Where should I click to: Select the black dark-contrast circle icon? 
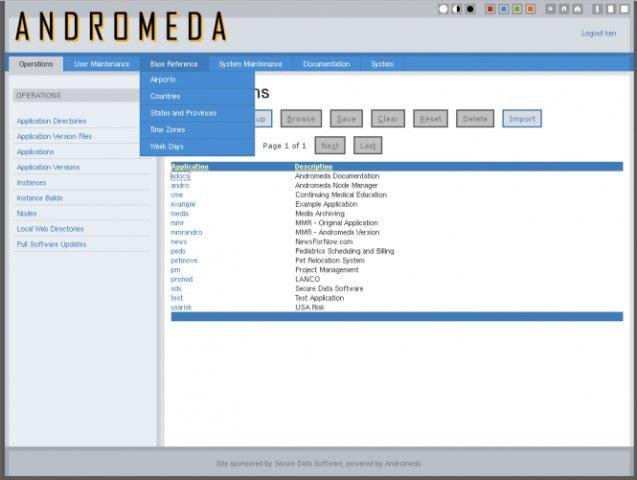click(x=470, y=9)
